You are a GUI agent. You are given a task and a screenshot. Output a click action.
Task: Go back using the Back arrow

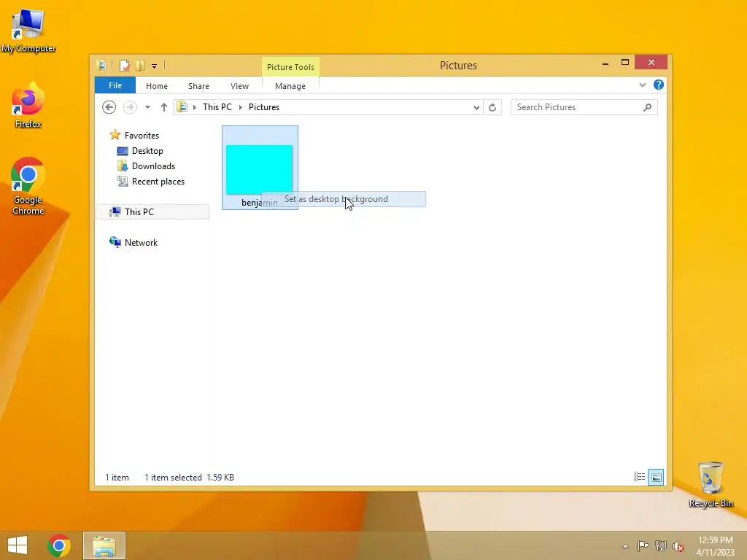click(x=109, y=107)
